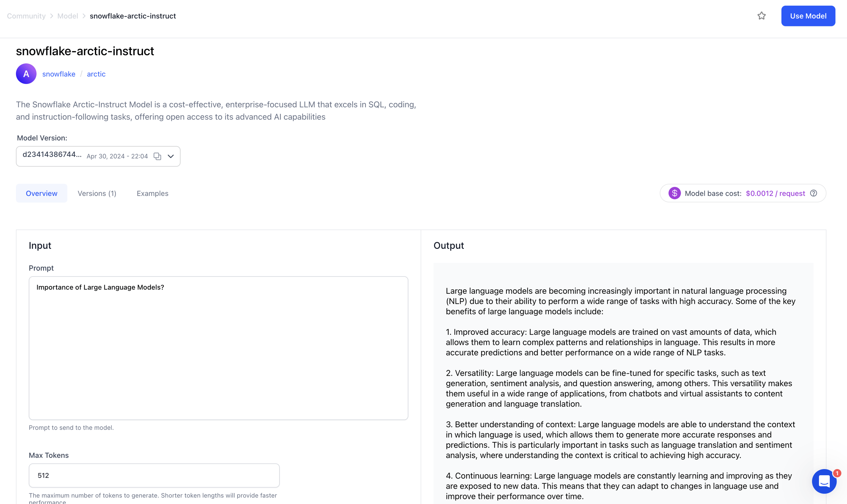Open the chat support widget
Screen dimensions: 847x504
tap(824, 481)
